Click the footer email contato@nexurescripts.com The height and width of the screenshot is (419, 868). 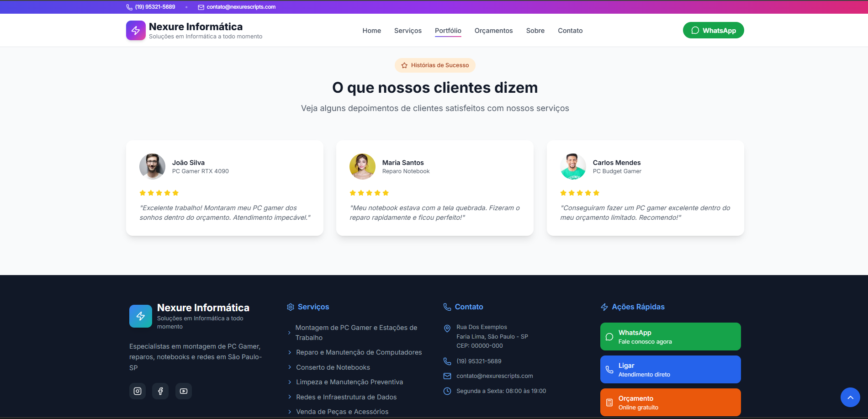click(x=495, y=376)
